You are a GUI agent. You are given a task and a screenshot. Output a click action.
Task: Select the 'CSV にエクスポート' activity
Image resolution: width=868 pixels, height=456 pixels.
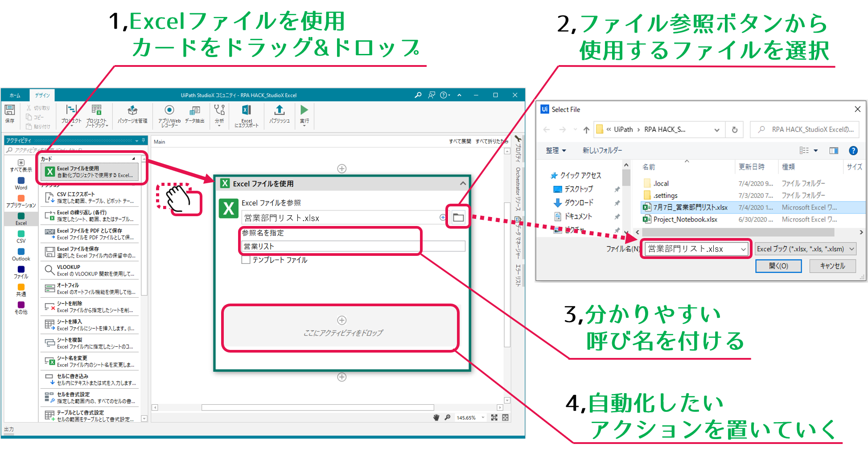(90, 197)
